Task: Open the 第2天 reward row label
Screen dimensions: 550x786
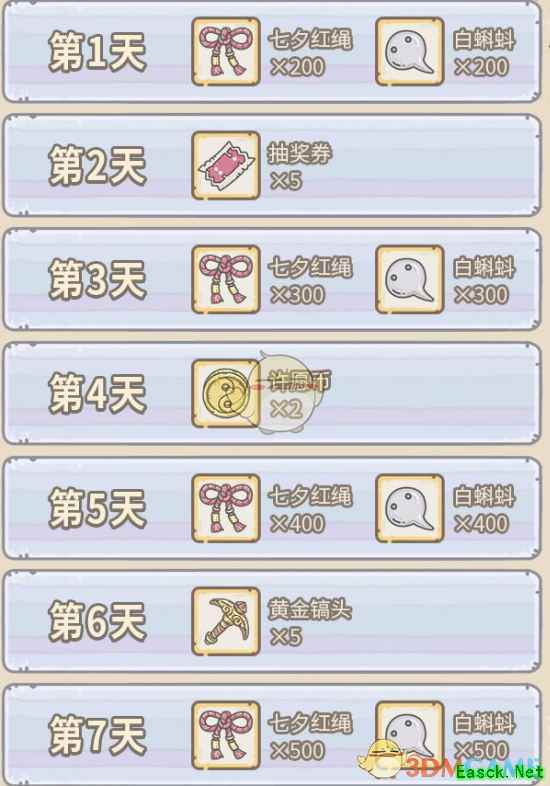Action: [97, 165]
